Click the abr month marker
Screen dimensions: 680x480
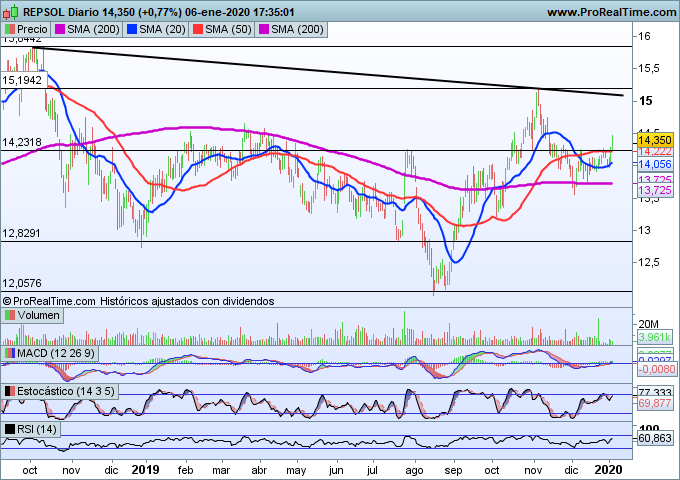coord(259,470)
